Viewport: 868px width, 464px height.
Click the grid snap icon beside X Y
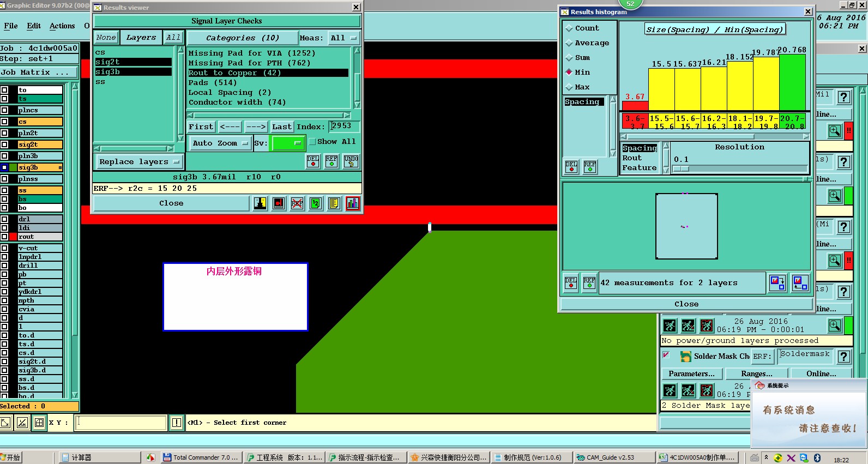click(39, 423)
